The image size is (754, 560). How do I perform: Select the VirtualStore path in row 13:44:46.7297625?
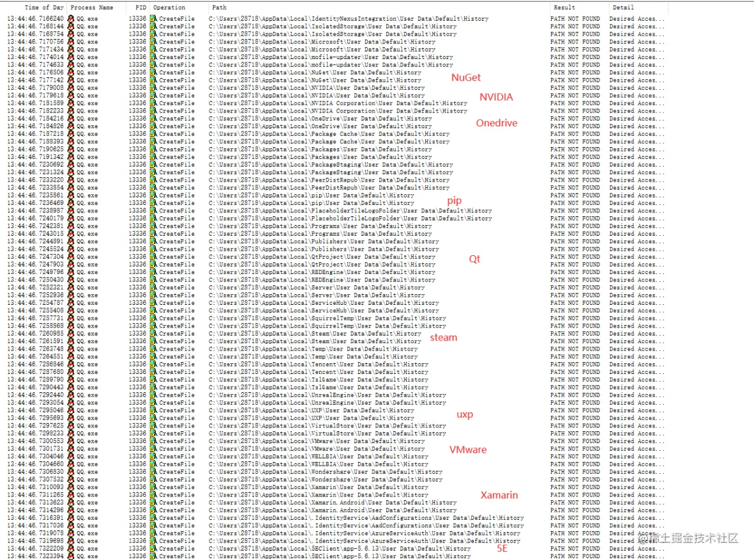327,425
